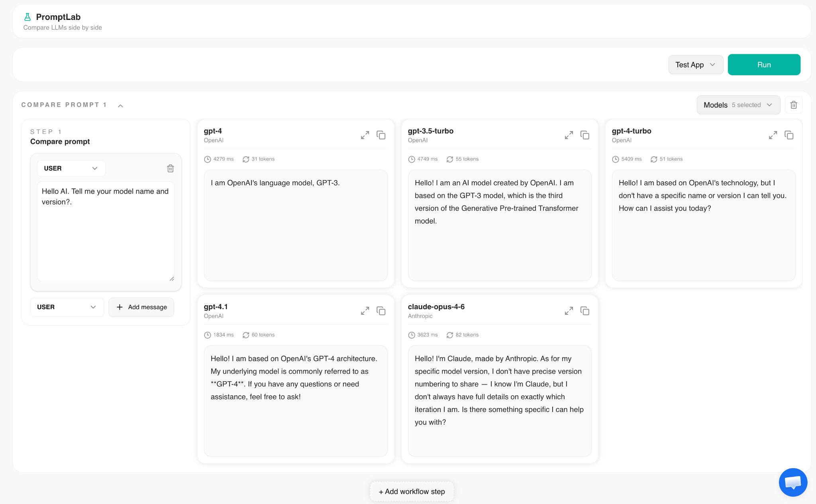This screenshot has width=816, height=504.
Task: Copy the gpt-4-turbo response
Action: click(789, 135)
